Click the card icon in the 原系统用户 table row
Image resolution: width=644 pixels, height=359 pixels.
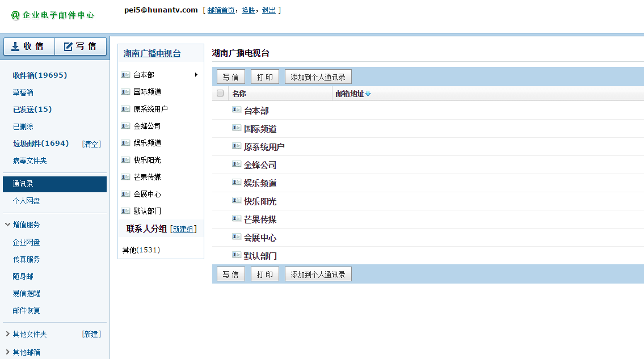pyautogui.click(x=237, y=145)
